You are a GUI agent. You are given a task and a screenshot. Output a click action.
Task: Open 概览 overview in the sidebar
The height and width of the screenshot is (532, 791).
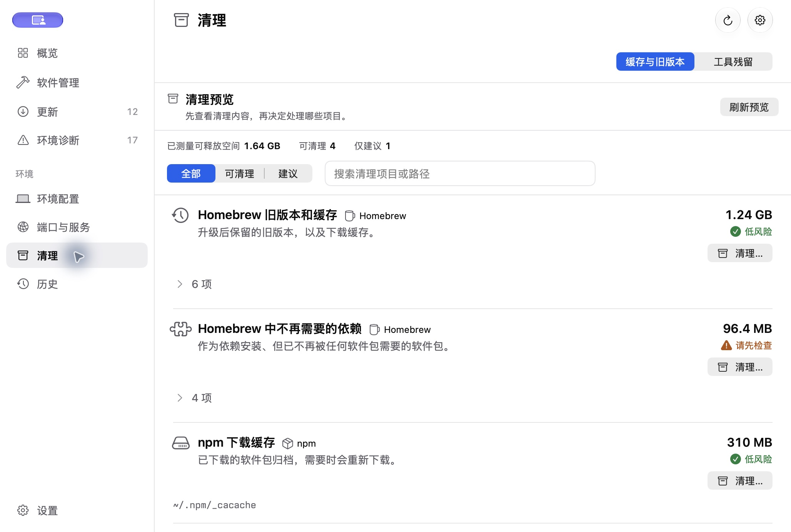[x=77, y=53]
